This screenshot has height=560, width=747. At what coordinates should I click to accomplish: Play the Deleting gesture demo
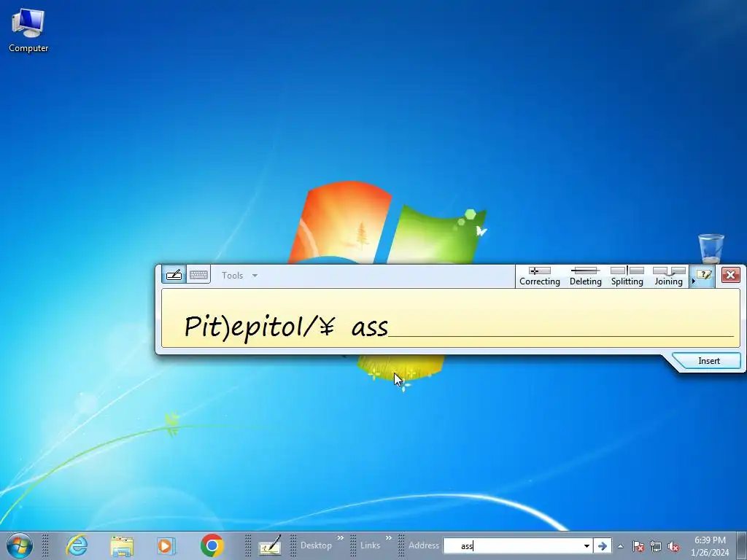click(x=586, y=276)
